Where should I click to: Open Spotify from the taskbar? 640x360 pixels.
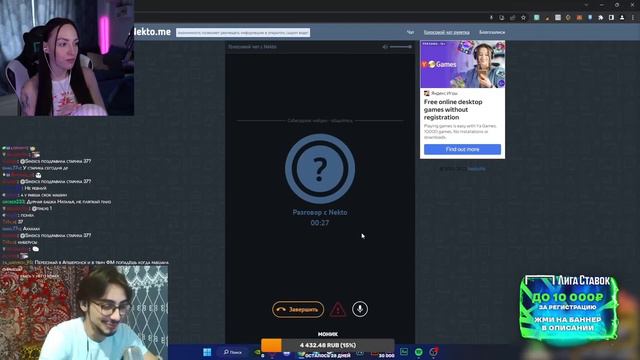[419, 352]
